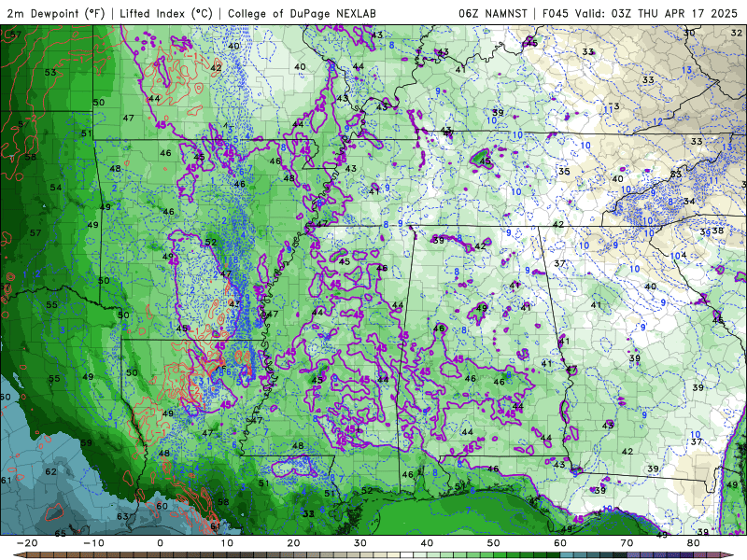The width and height of the screenshot is (747, 560).
Task: Click the '70' color scale label
Action: (x=627, y=543)
